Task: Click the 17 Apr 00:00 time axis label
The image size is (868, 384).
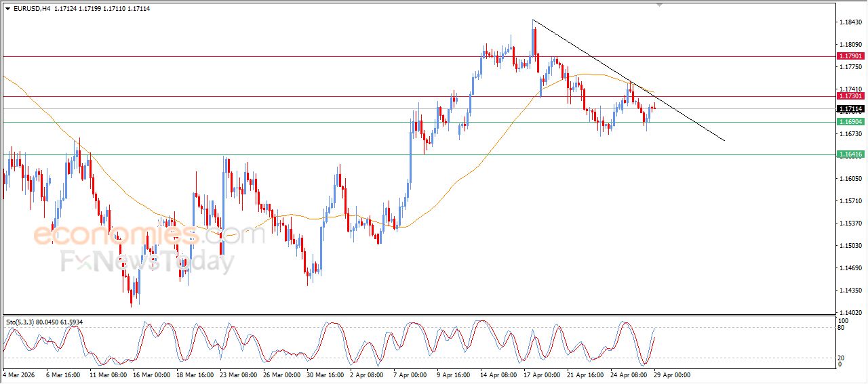Action: (x=540, y=375)
